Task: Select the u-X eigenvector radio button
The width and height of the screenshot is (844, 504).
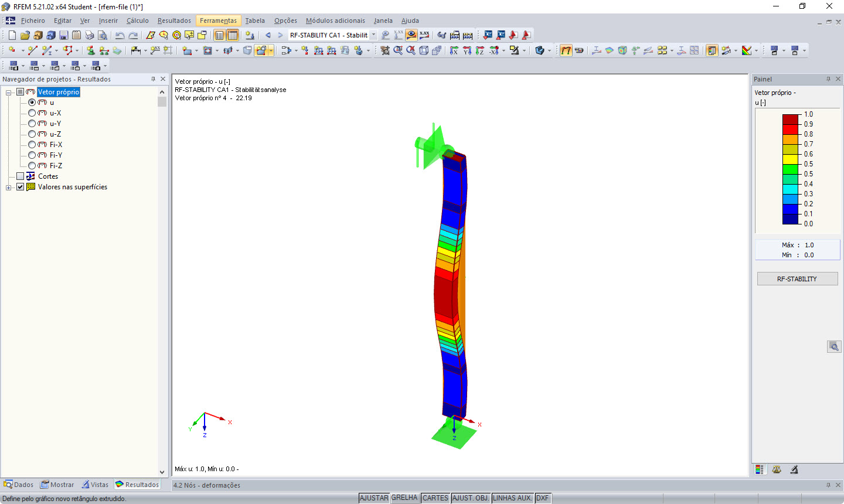Action: coord(32,113)
